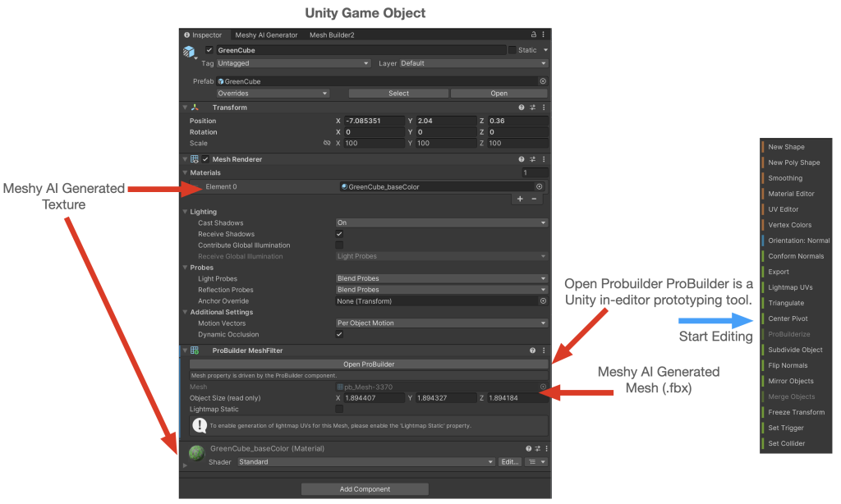Click the Inspector lock icon

534,35
